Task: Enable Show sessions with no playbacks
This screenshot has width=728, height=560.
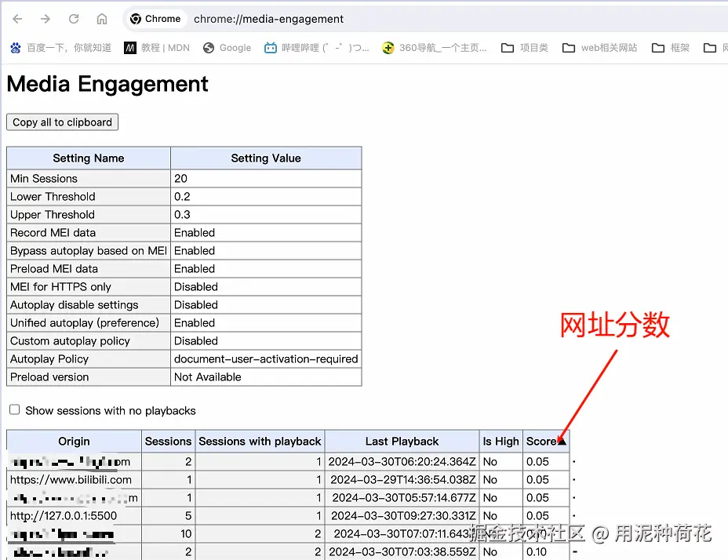Action: (15, 409)
